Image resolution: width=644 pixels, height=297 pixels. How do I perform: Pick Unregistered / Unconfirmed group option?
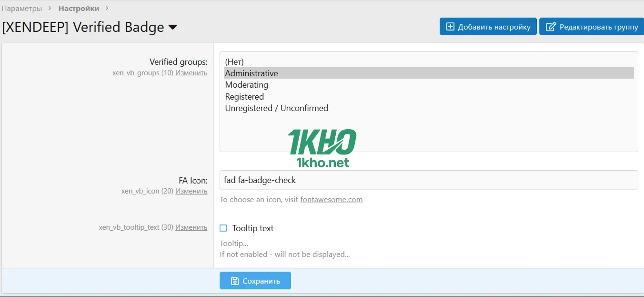[x=276, y=108]
